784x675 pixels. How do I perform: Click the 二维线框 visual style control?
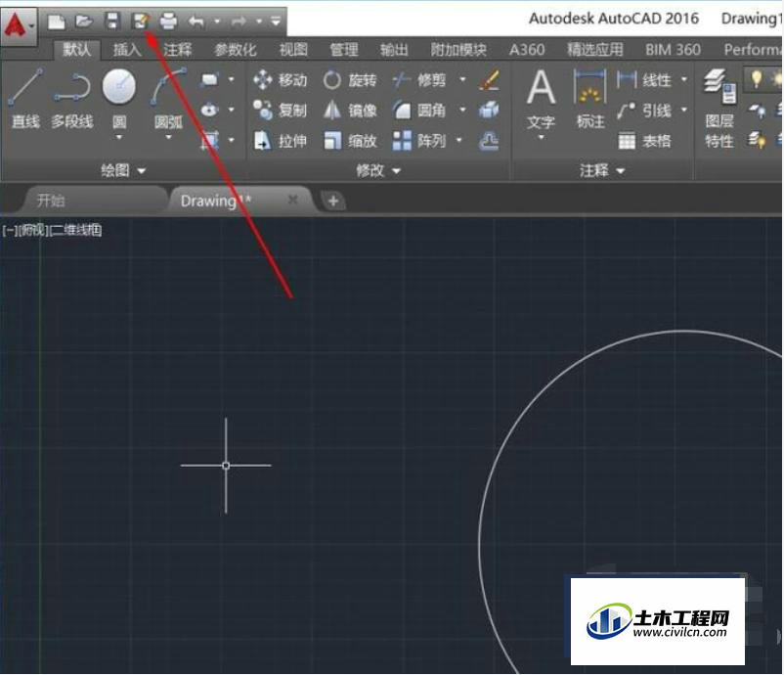pyautogui.click(x=76, y=230)
